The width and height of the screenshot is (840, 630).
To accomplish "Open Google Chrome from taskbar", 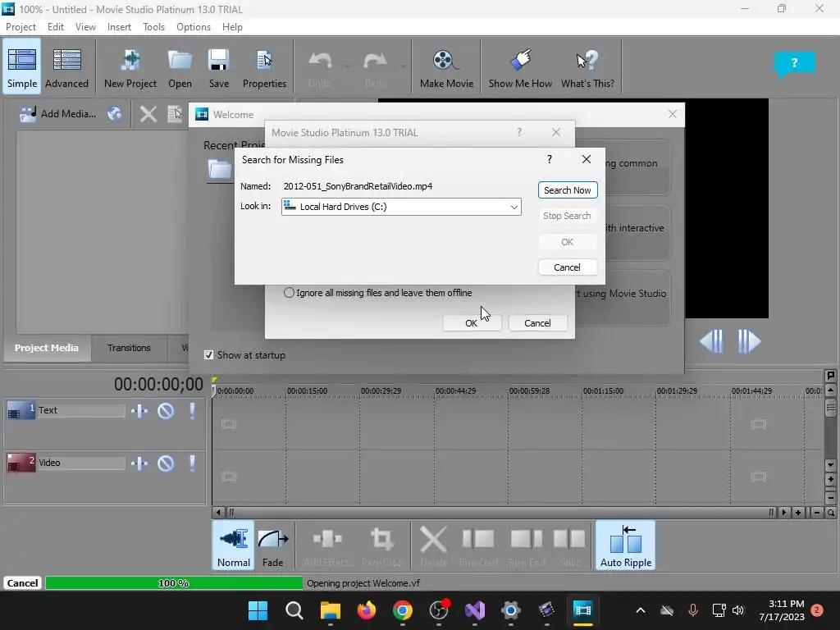I will coord(402,610).
